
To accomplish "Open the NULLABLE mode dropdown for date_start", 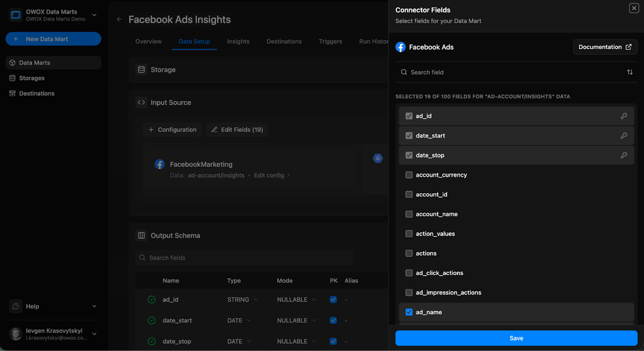I will tap(297, 320).
